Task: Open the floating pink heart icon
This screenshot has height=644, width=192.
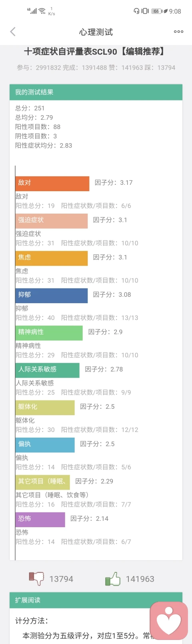Action: point(169,621)
